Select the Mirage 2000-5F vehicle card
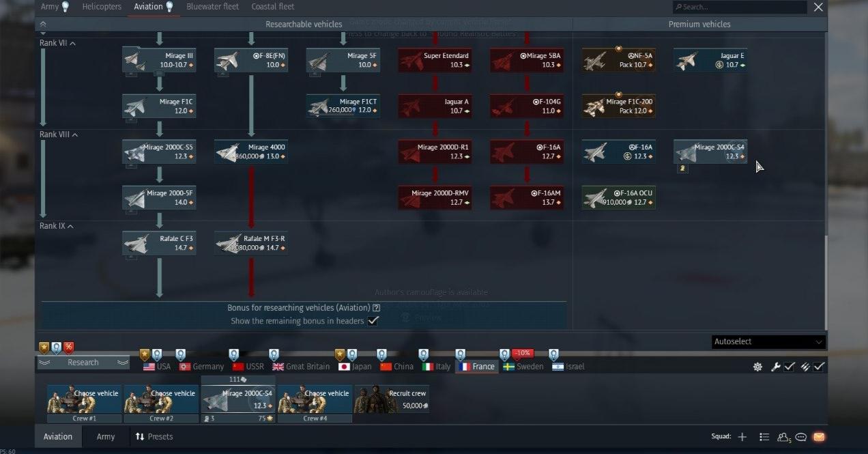868x454 pixels. pyautogui.click(x=159, y=197)
